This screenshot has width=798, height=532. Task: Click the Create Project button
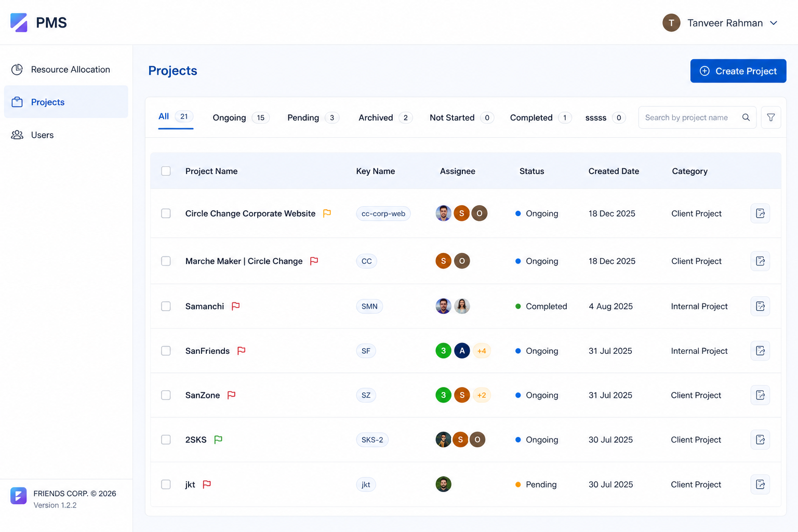point(738,71)
